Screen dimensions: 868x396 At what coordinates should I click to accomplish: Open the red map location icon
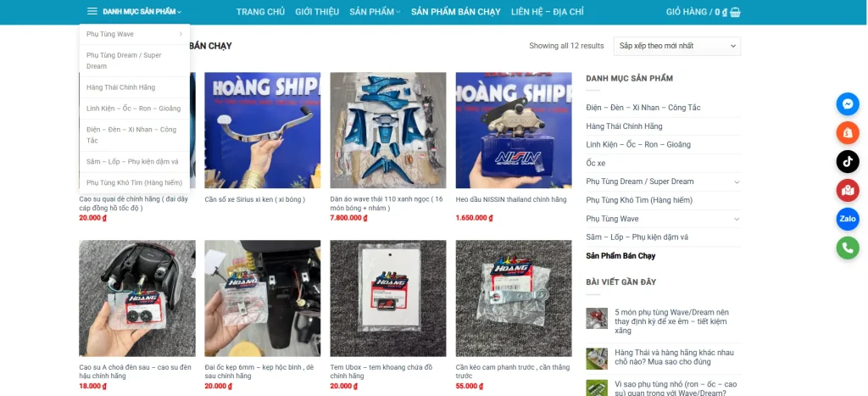click(x=848, y=191)
